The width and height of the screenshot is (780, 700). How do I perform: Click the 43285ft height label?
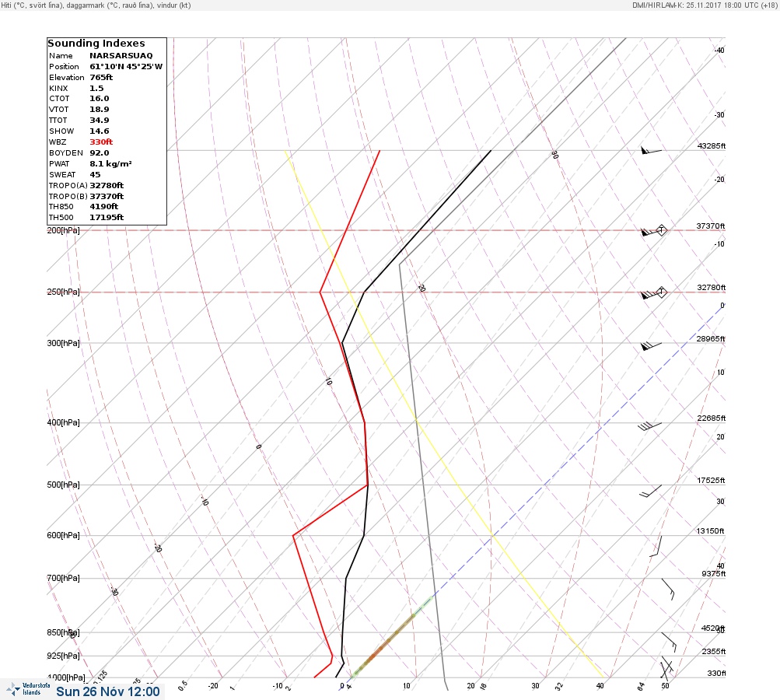click(x=712, y=145)
